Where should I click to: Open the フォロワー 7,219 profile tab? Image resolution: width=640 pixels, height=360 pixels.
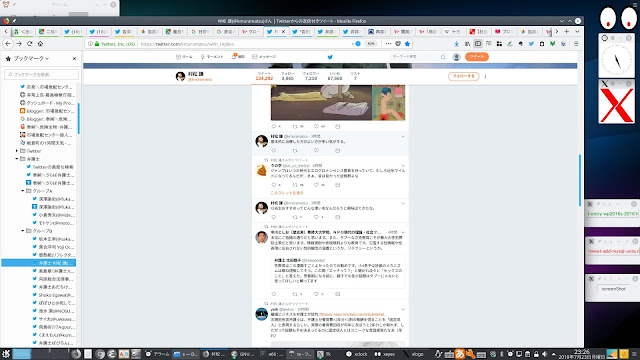pos(311,76)
